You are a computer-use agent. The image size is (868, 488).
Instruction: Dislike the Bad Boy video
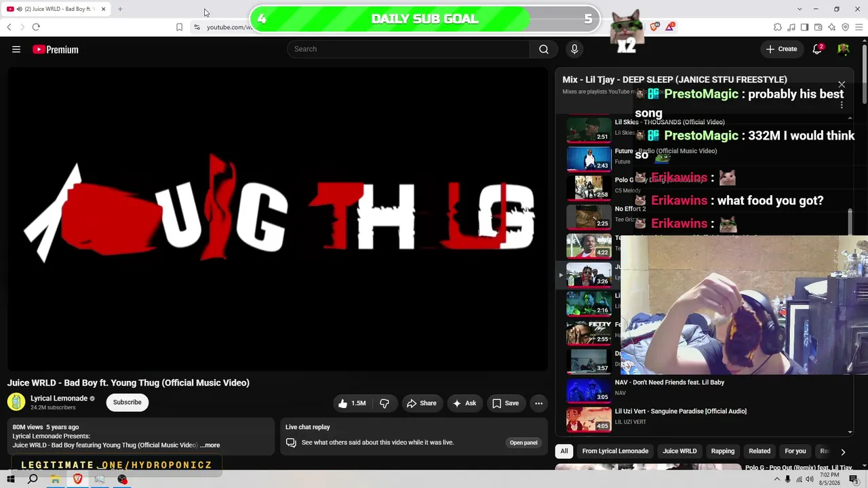tap(384, 403)
